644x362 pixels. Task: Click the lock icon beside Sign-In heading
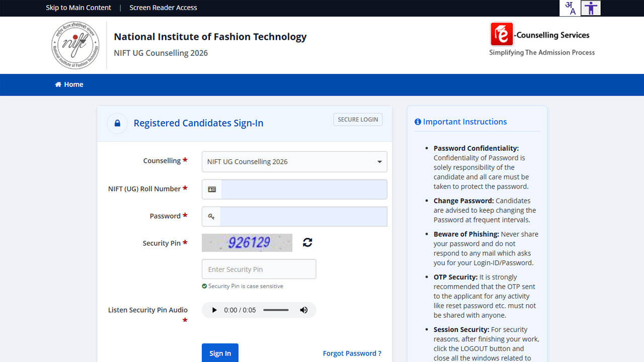(x=117, y=123)
